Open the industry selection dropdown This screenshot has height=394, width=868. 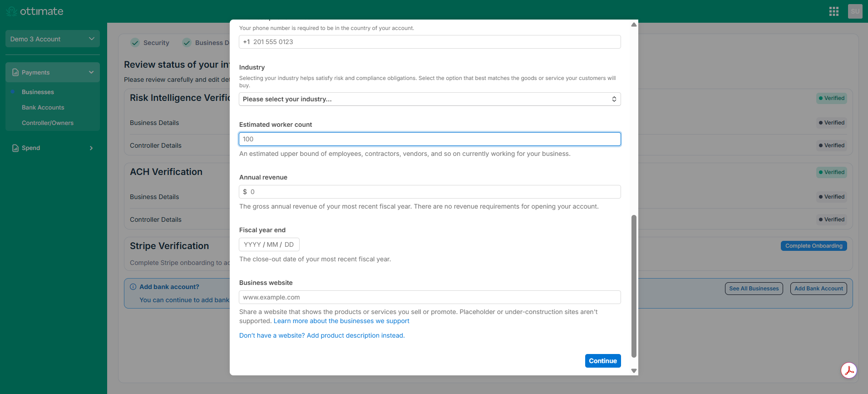pyautogui.click(x=429, y=99)
